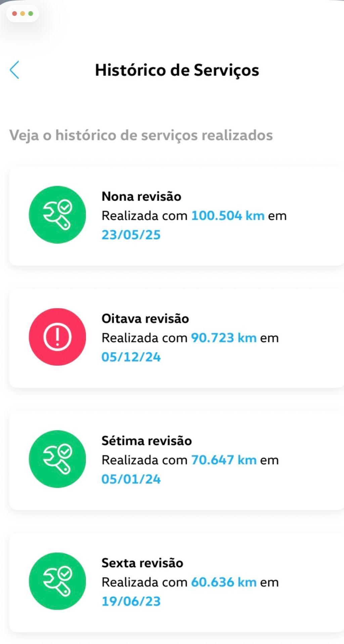Click the 90.723 km mileage value
Screen dimensions: 344x644
pos(224,338)
